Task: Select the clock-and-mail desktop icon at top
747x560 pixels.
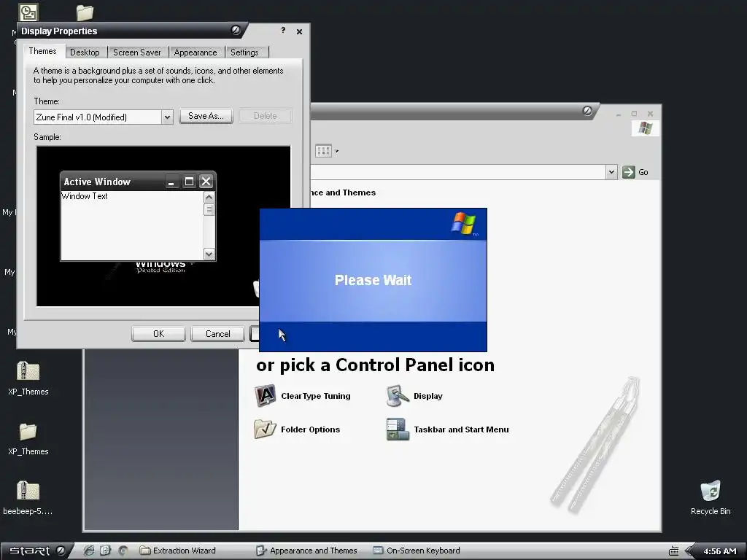Action: (28, 12)
